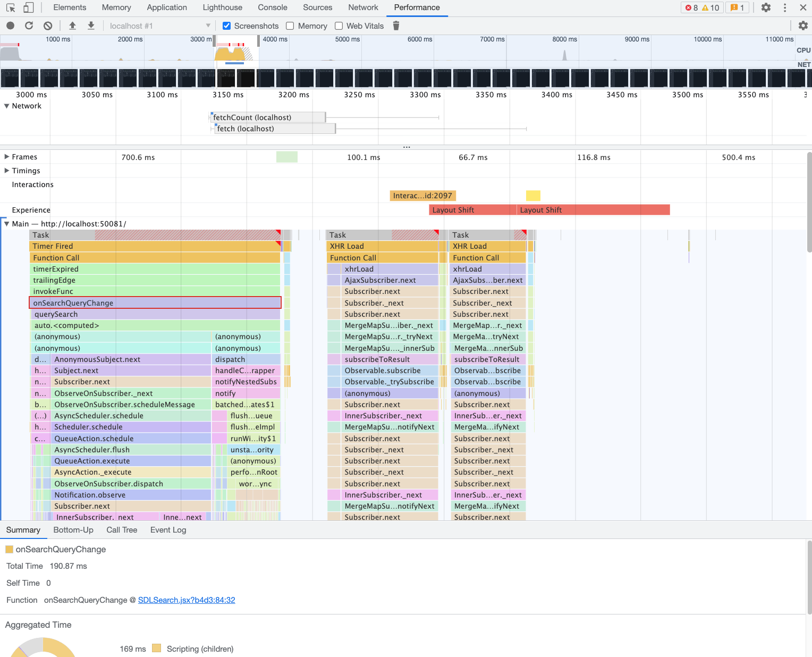Enable the Memory checkbox
Viewport: 812px width, 657px height.
pyautogui.click(x=290, y=26)
